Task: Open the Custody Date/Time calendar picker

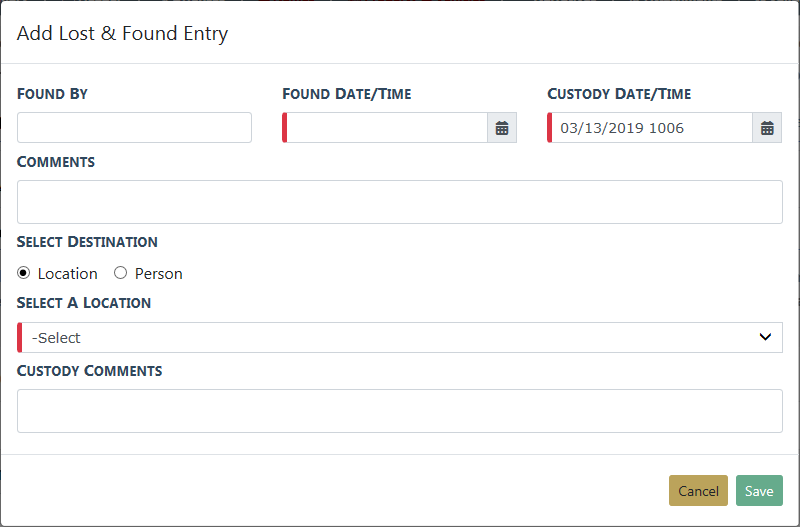Action: click(767, 128)
